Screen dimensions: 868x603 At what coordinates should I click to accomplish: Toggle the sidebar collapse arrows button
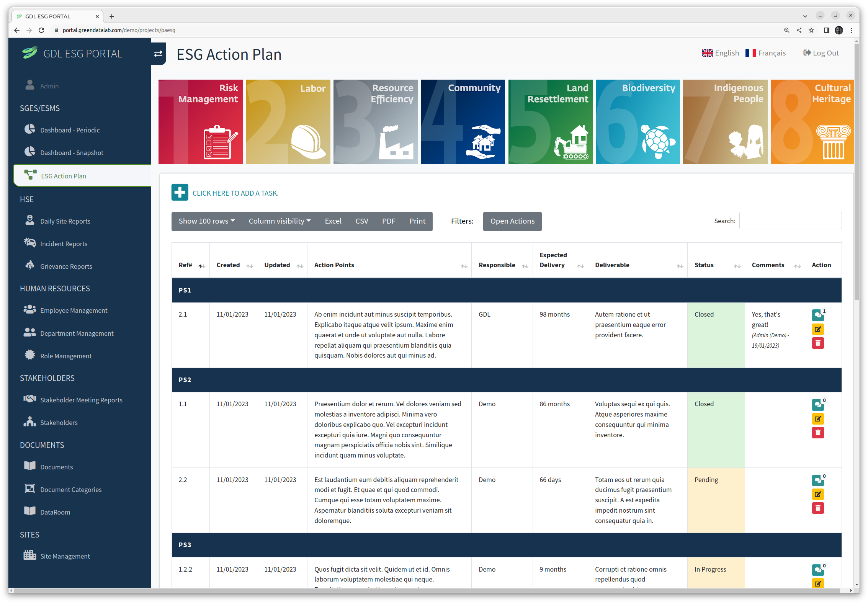[158, 54]
